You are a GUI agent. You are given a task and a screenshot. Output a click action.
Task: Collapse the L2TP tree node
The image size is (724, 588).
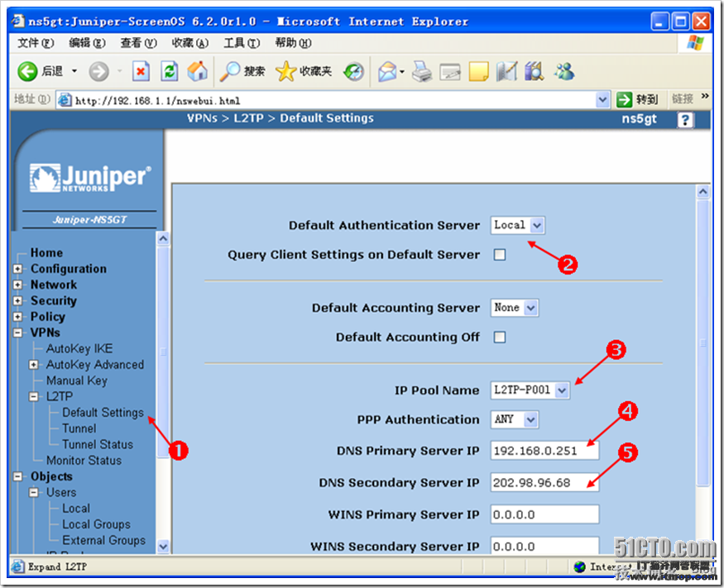[34, 396]
